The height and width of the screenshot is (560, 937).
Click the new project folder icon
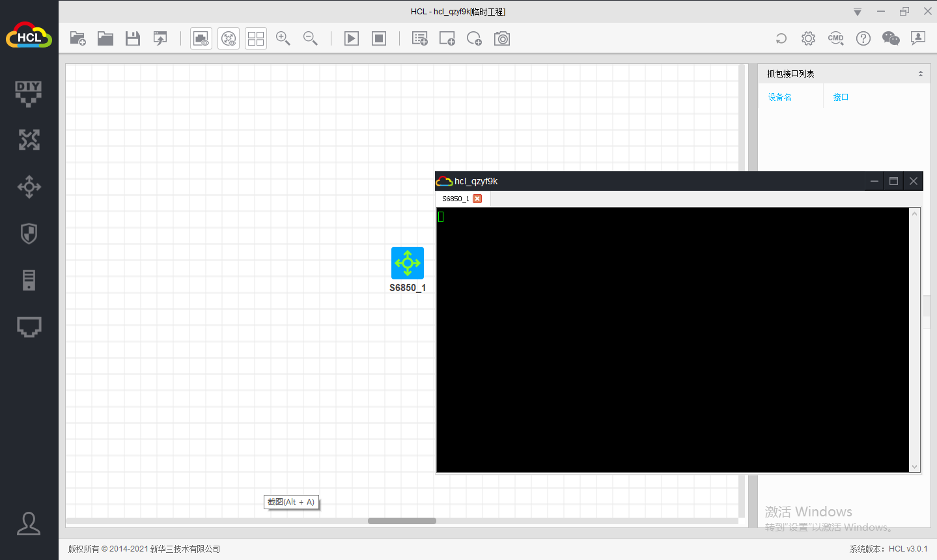click(78, 38)
